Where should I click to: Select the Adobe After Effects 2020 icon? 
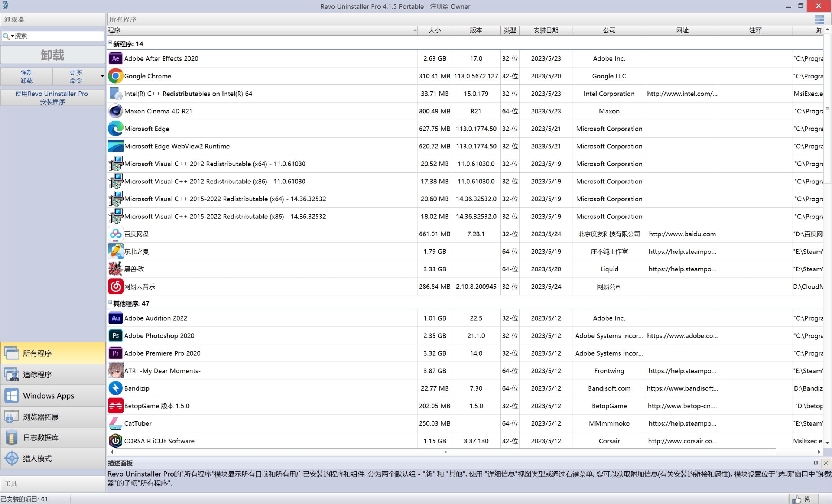pos(115,58)
